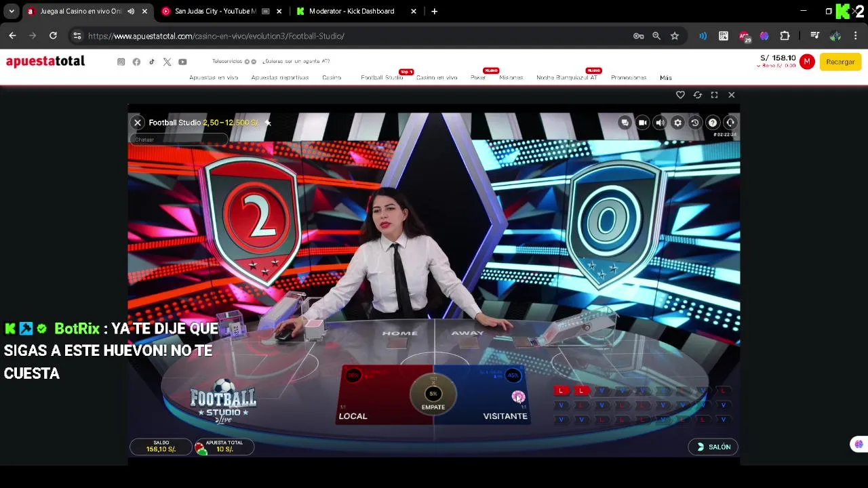Mute the game sound
This screenshot has height=488, width=868.
tap(660, 123)
